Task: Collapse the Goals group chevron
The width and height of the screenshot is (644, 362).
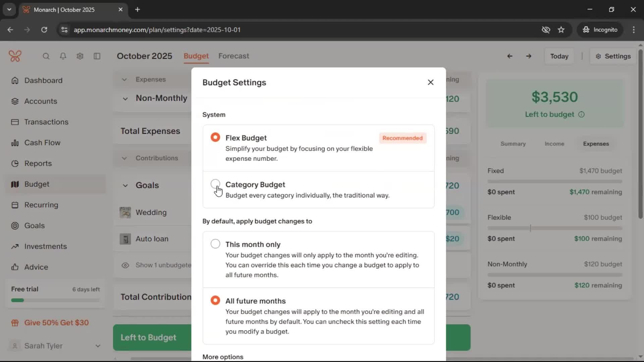Action: point(125,185)
